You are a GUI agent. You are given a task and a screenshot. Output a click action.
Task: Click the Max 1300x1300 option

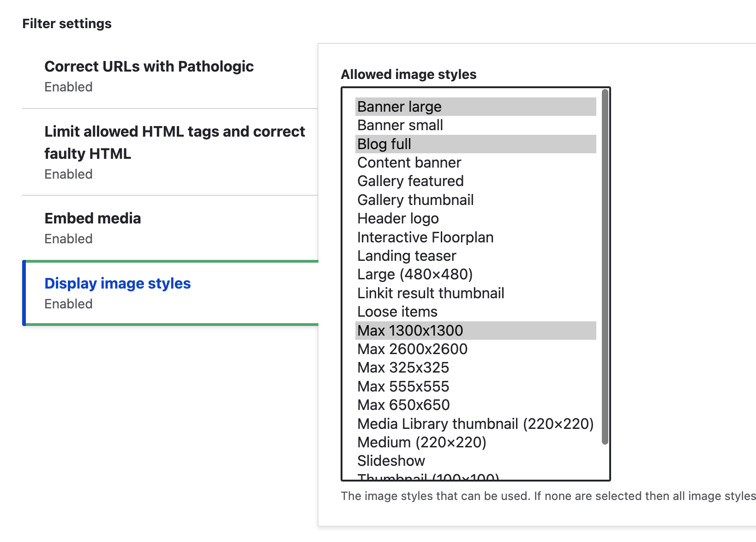click(410, 331)
